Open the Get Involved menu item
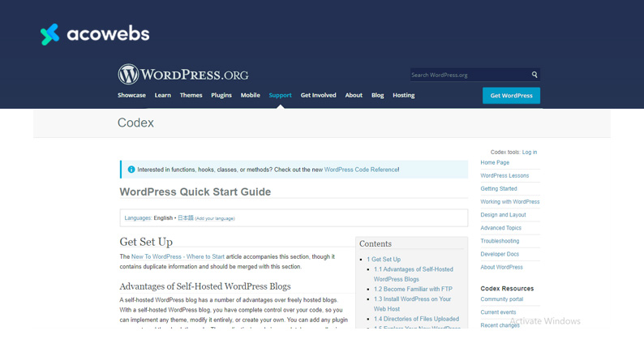Viewport: 644px width, 357px height. pyautogui.click(x=318, y=95)
